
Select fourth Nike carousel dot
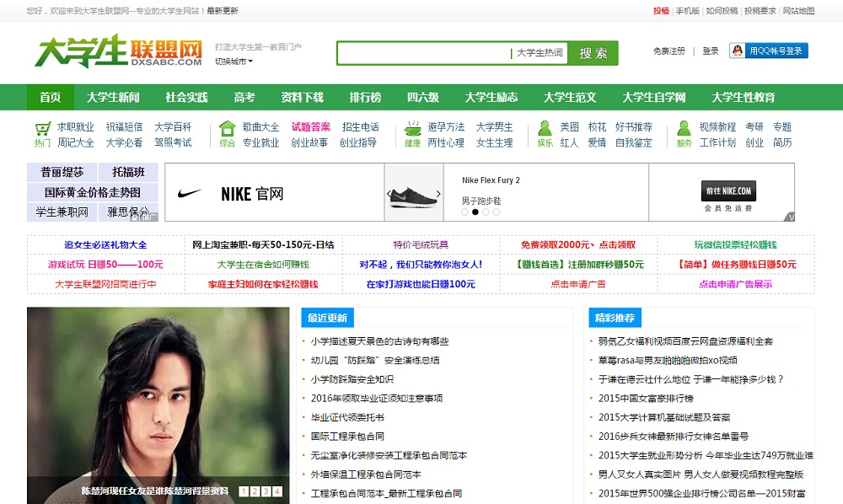click(x=497, y=212)
